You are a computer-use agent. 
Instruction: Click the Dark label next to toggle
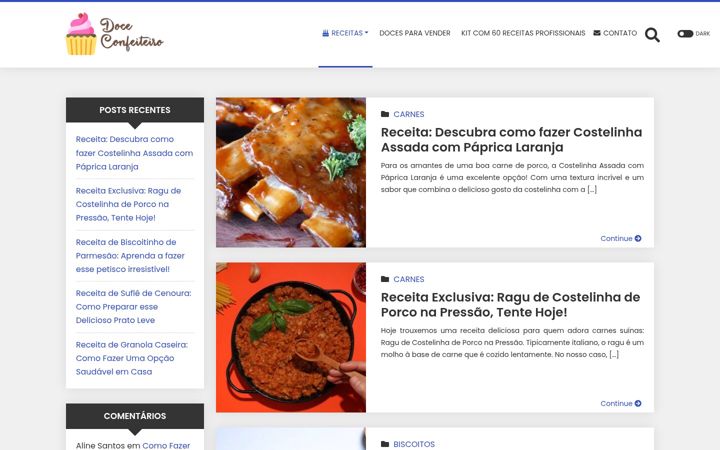703,34
